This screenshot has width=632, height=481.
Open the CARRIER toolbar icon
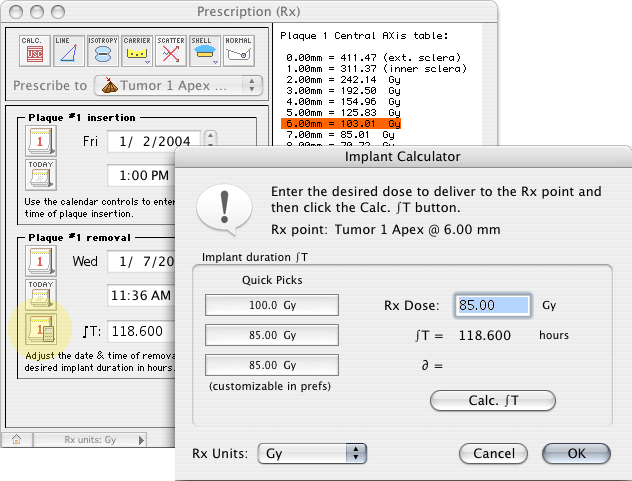pyautogui.click(x=137, y=51)
